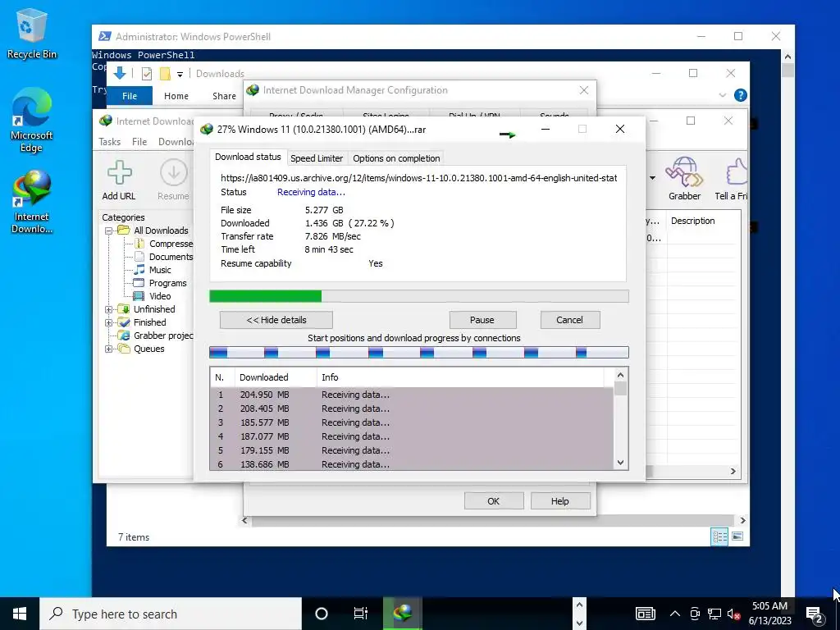840x630 pixels.
Task: Click Help in Configuration dialog
Action: point(559,501)
